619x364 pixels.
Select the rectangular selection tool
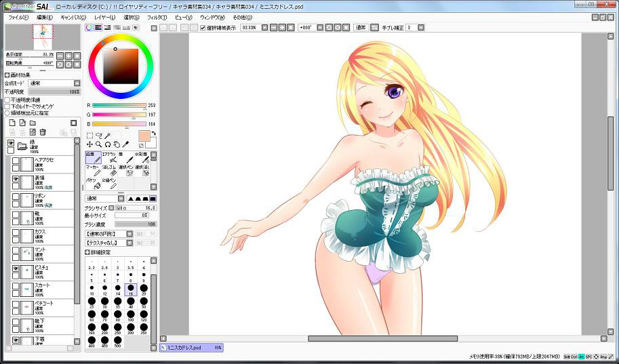pyautogui.click(x=89, y=136)
